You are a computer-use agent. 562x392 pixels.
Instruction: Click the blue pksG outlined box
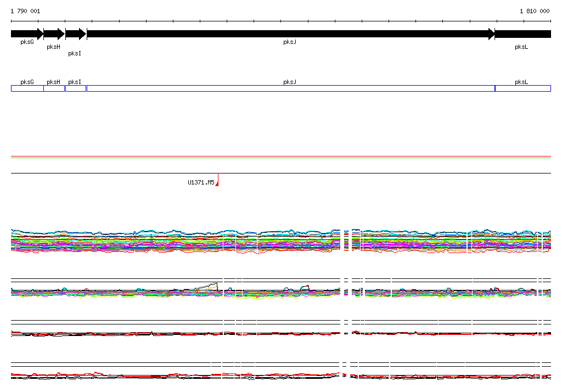pos(27,88)
